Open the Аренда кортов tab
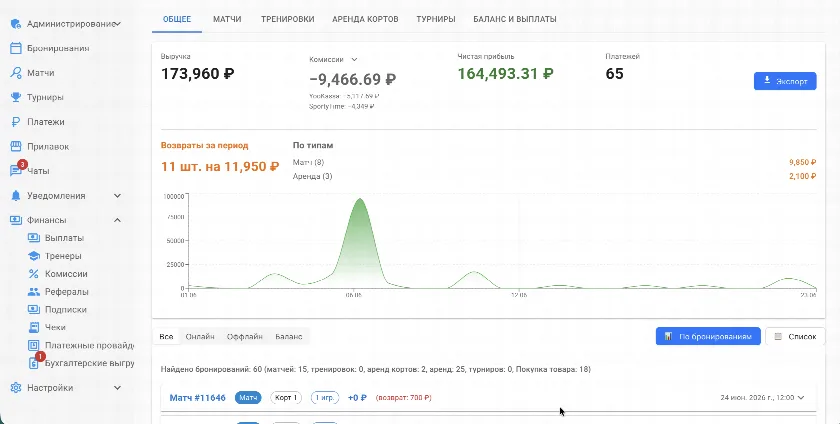Screen dimensions: 840x424 pos(365,19)
